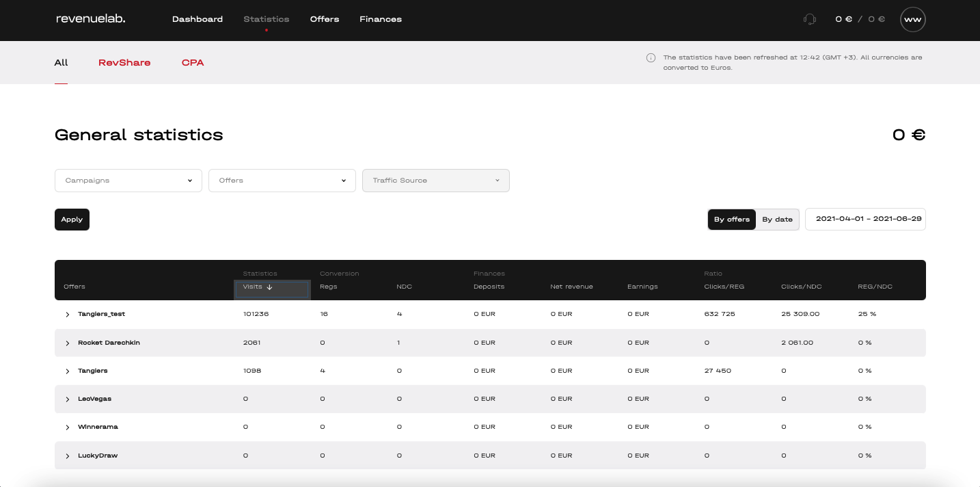
Task: Click the 25 % REG/NDC value
Action: tap(867, 314)
